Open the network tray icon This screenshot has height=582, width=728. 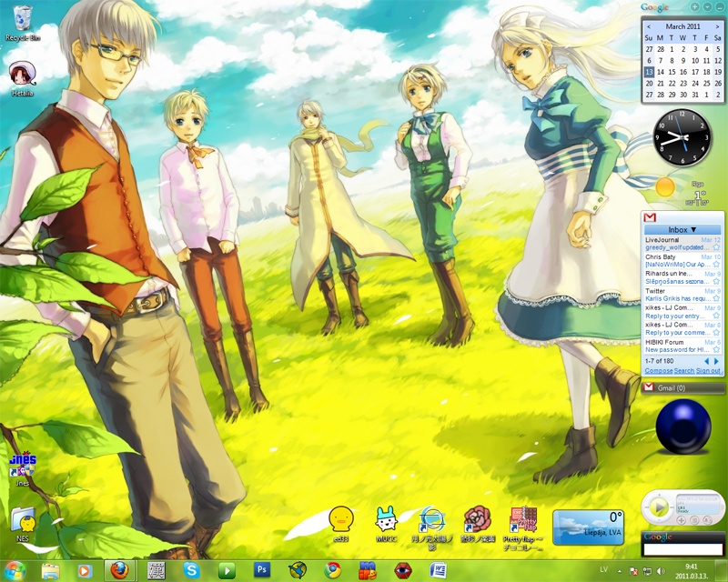click(x=647, y=571)
